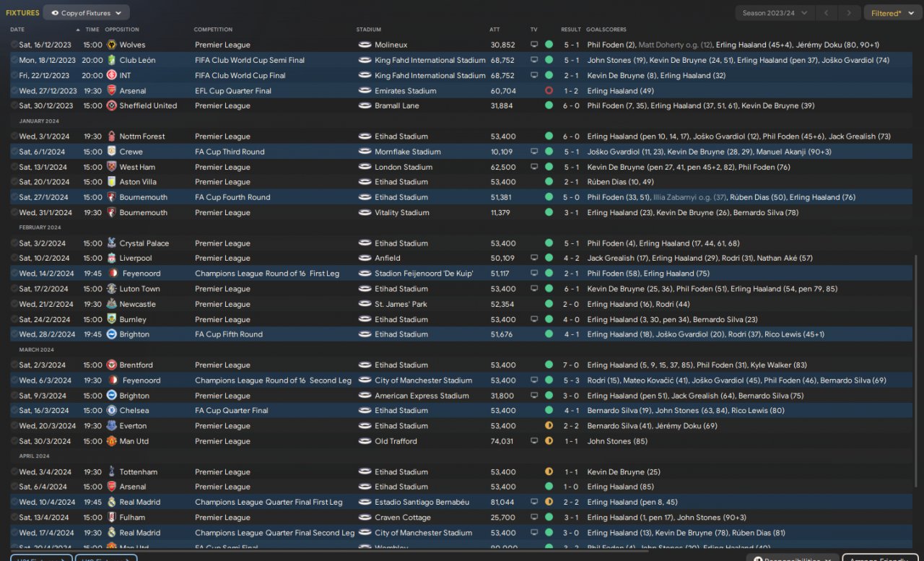Click the Arsenal badge in EFL Cup row
This screenshot has height=561, width=924.
[x=111, y=91]
